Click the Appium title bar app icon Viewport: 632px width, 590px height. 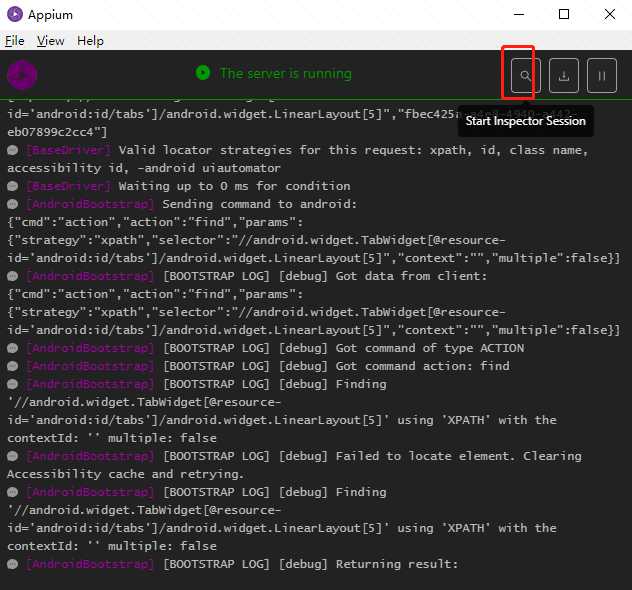pyautogui.click(x=15, y=15)
